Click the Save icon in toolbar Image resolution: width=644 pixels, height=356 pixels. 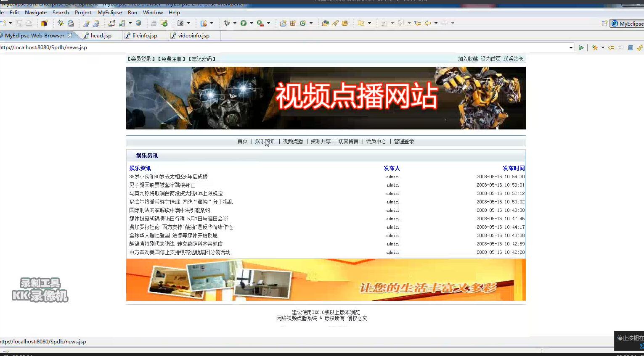pyautogui.click(x=19, y=24)
